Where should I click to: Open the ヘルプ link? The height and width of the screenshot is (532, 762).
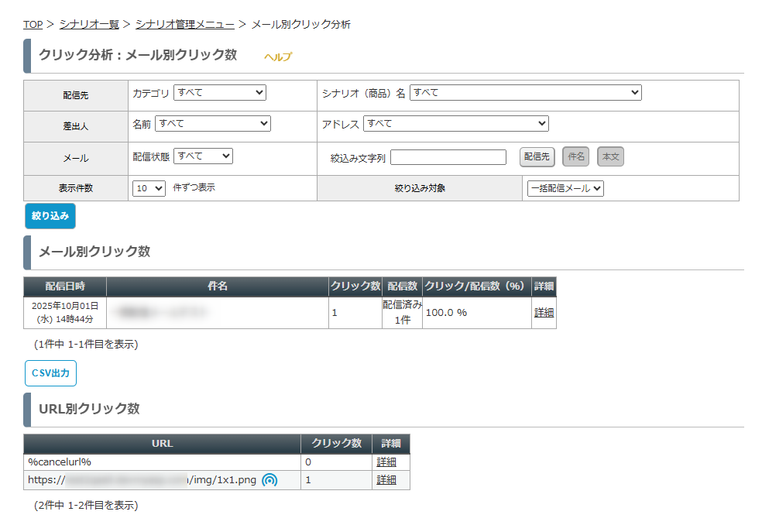tap(278, 57)
